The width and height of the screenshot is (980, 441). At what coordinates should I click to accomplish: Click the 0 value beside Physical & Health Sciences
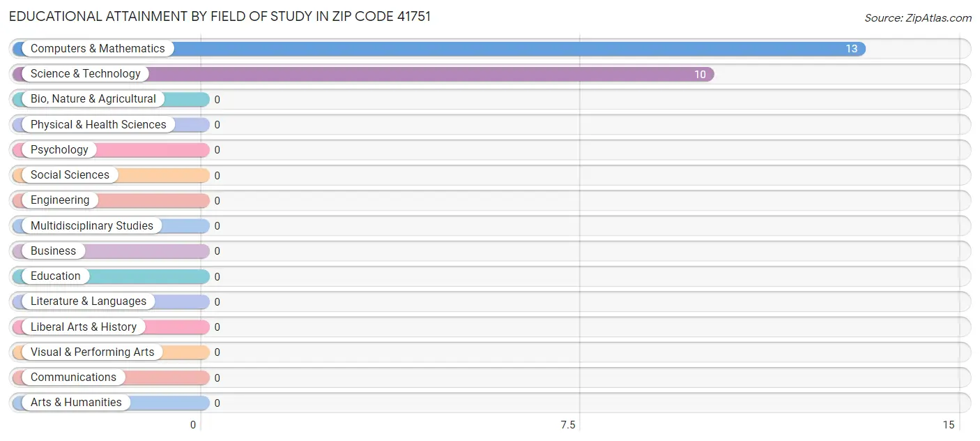(x=217, y=125)
